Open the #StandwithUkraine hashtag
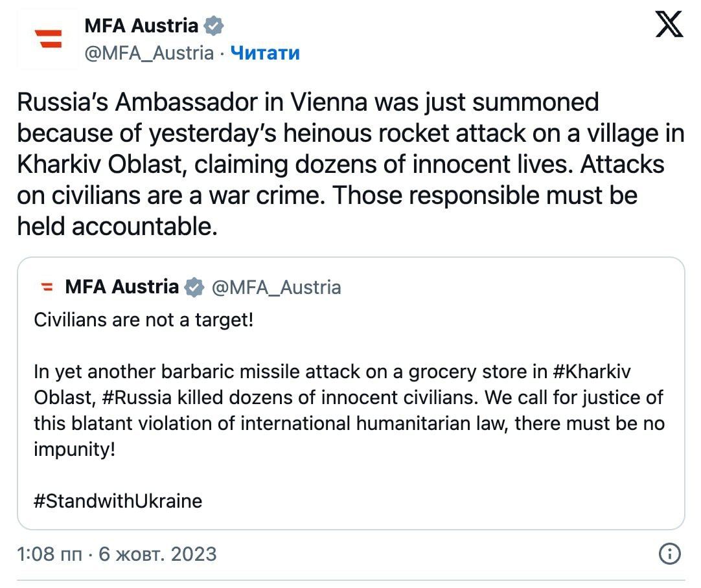 (x=117, y=501)
